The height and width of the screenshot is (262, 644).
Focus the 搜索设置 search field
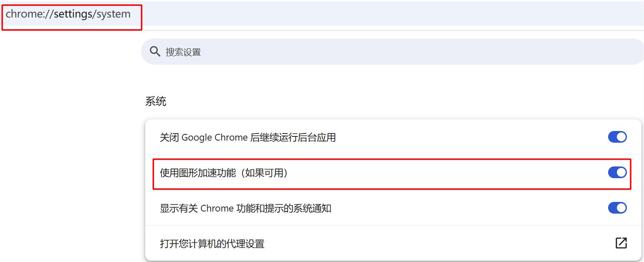click(392, 52)
